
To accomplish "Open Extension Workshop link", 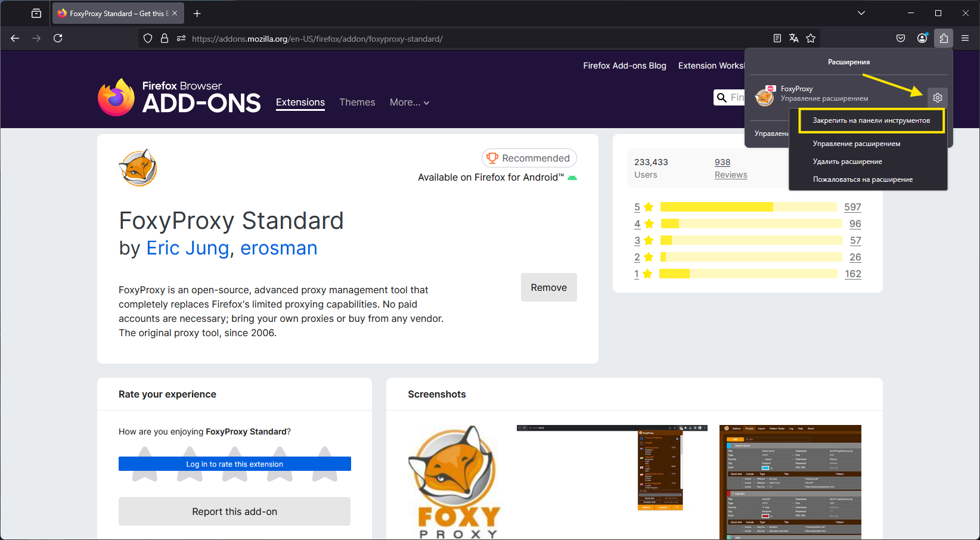I will coord(711,66).
